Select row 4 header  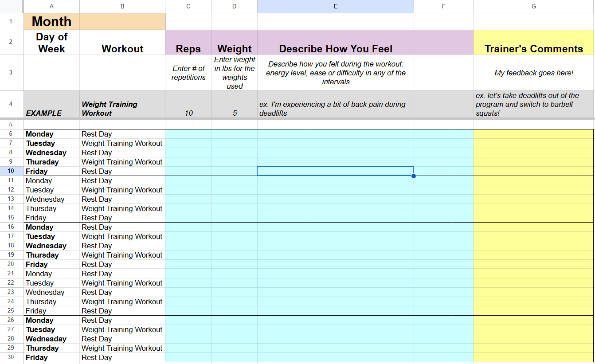[x=12, y=104]
